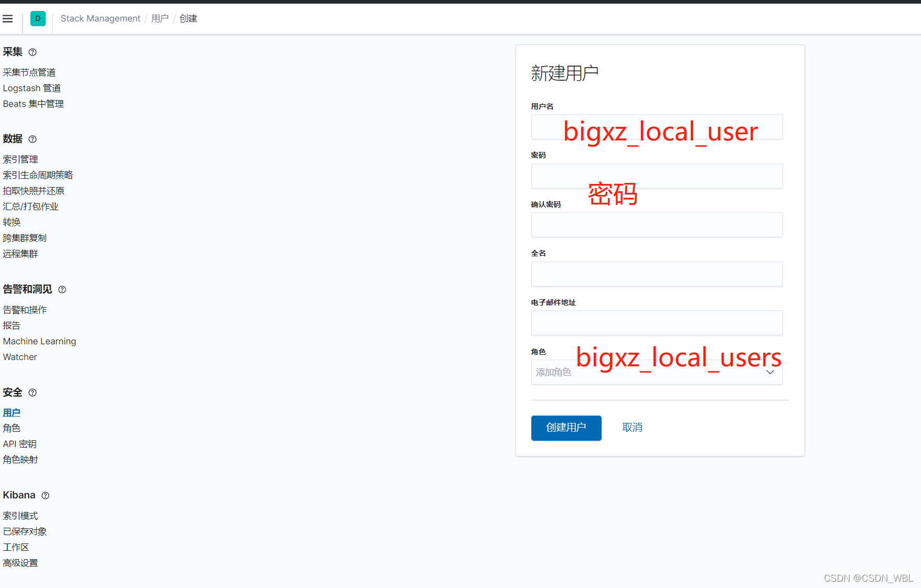Image resolution: width=921 pixels, height=588 pixels.
Task: Open 远程集群 in the sidebar
Action: 20,254
